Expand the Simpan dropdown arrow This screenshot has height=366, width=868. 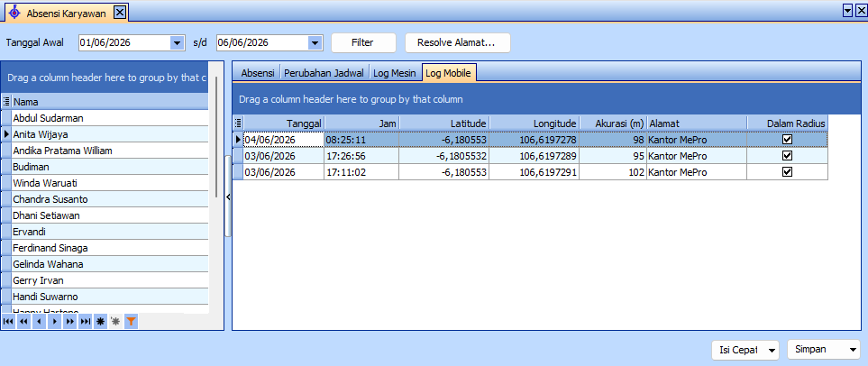pos(851,350)
